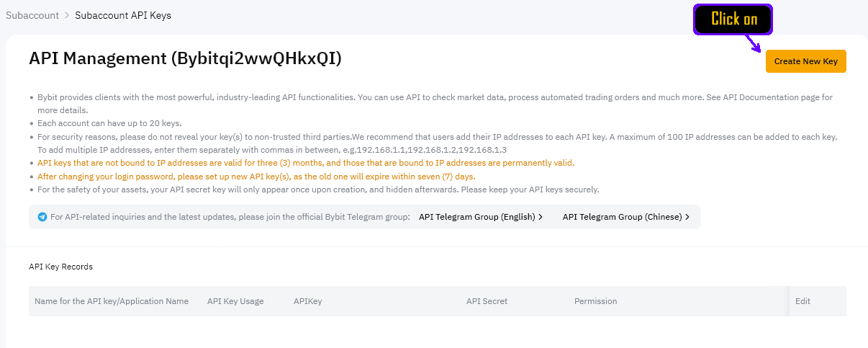The height and width of the screenshot is (348, 868).
Task: Click the blue Telegram logo icon
Action: coord(42,217)
